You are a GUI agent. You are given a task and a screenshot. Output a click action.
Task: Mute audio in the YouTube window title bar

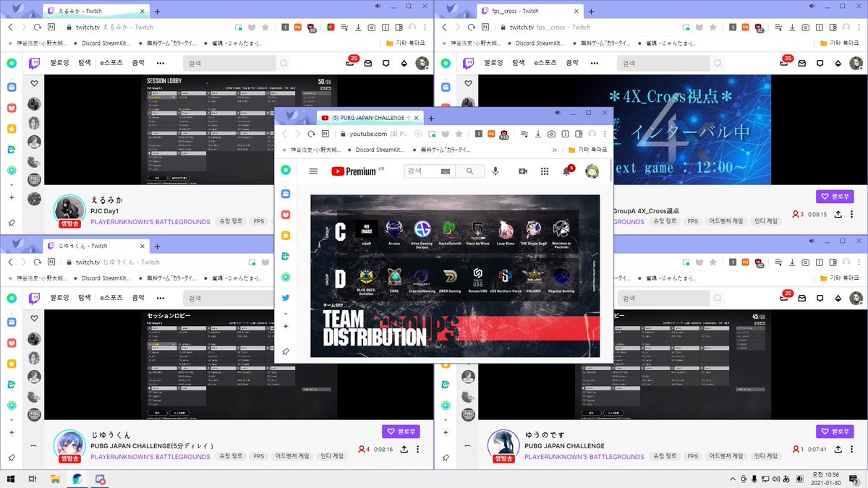click(x=558, y=113)
